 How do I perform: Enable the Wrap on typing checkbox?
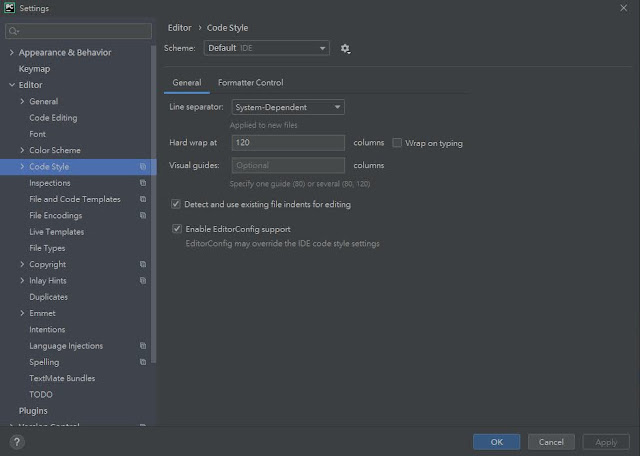point(397,143)
